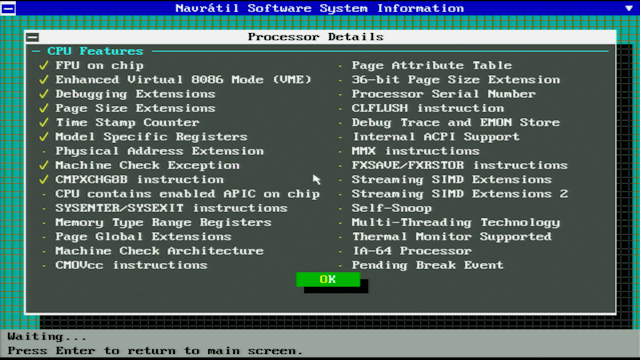The height and width of the screenshot is (360, 640).
Task: Select 'Debugging Extensions' feature text
Action: pyautogui.click(x=135, y=94)
